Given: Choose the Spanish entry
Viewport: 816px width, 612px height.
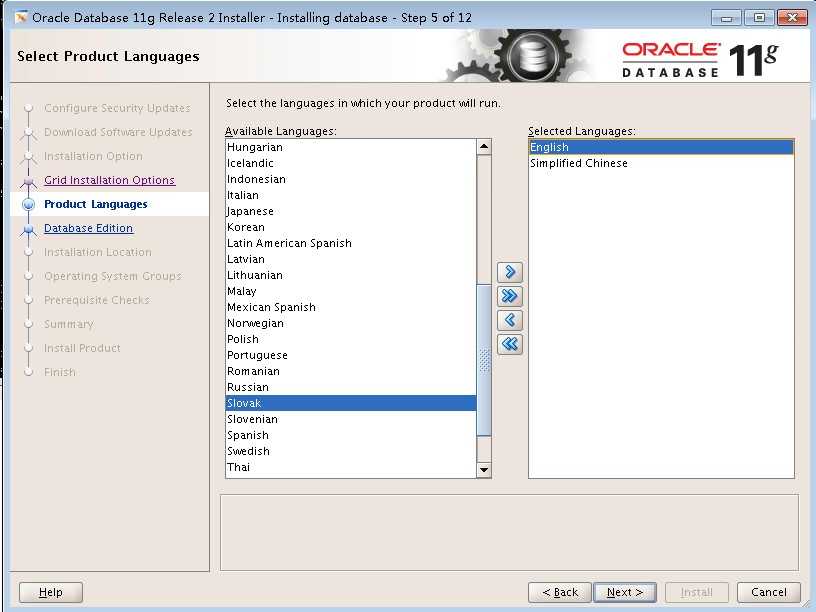Looking at the screenshot, I should tap(351, 435).
